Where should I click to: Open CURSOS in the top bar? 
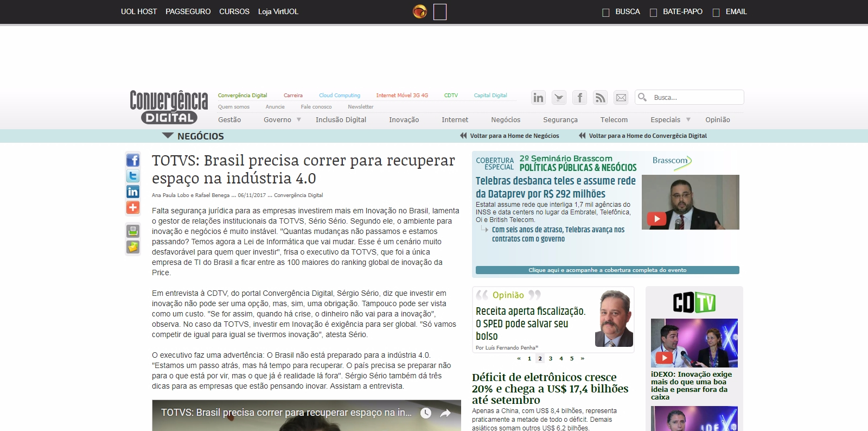(234, 11)
